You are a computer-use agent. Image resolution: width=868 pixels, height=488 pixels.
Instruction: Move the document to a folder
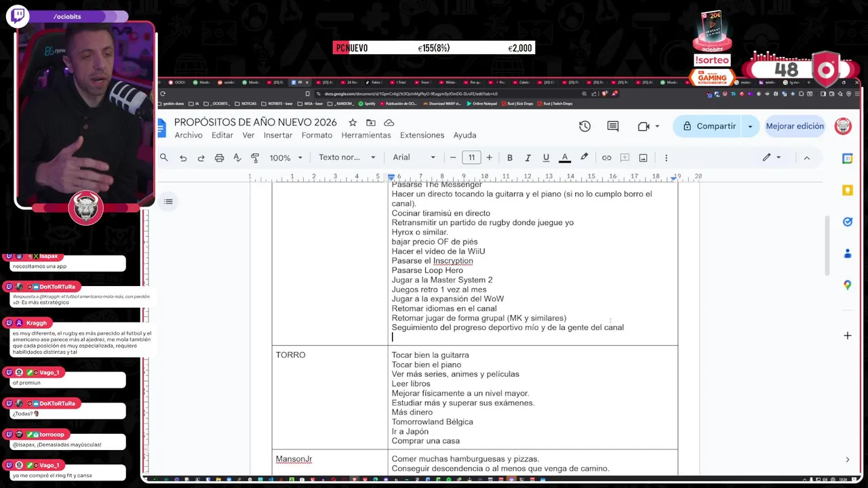[370, 123]
